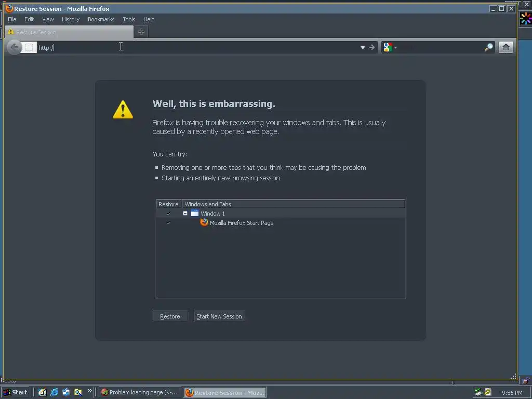Collapse the Window 1 tree node

(x=185, y=214)
